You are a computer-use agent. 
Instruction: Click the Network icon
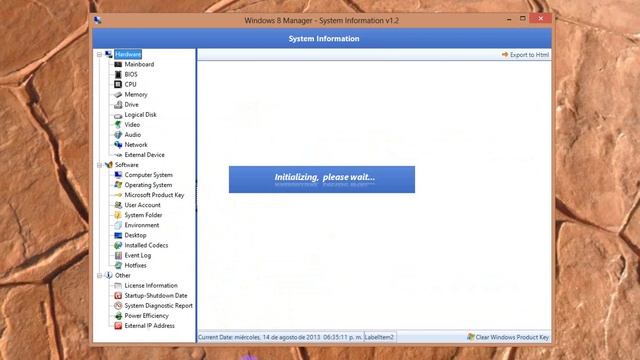(118, 145)
